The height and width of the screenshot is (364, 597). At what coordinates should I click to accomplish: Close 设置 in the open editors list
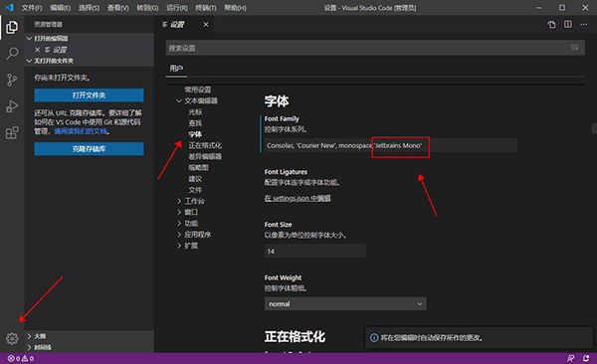(x=38, y=50)
